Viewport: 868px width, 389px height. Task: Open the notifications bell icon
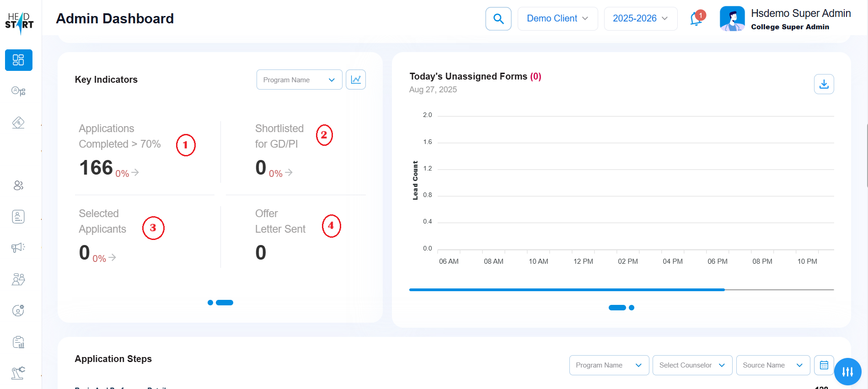coord(696,19)
